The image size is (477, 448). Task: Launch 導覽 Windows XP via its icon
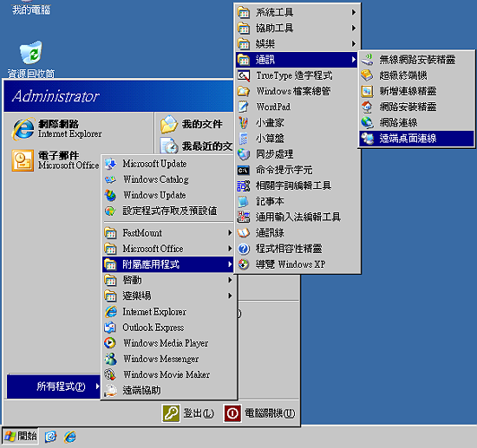tap(244, 265)
